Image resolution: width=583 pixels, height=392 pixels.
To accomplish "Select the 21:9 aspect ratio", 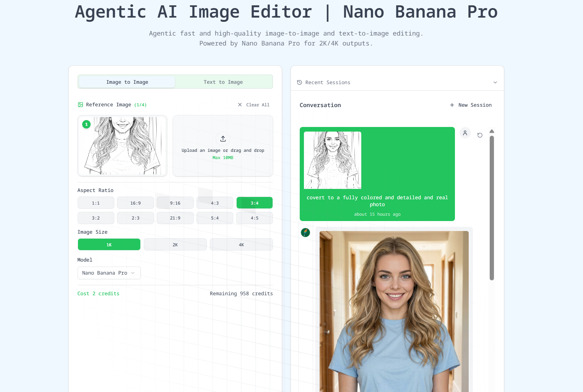I will (175, 218).
